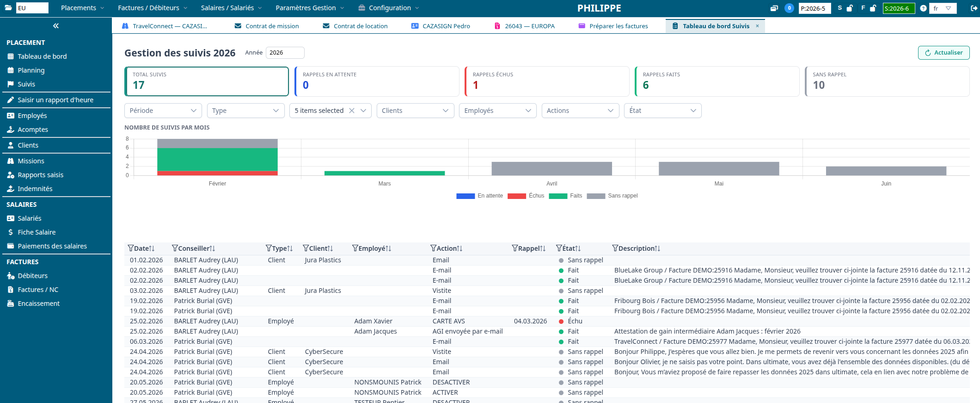Screen dimensions: 980x403
Task: Open the Salaires / Salariés menu
Action: click(231, 8)
